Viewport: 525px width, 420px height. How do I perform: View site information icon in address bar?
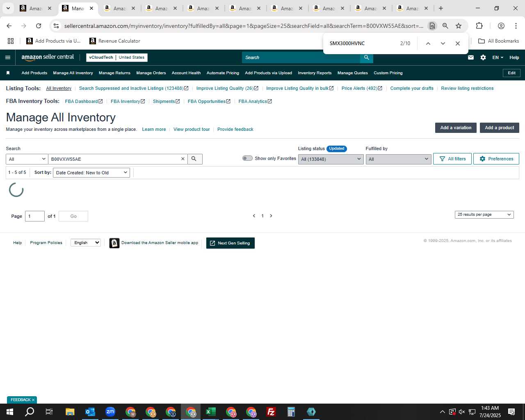56,26
